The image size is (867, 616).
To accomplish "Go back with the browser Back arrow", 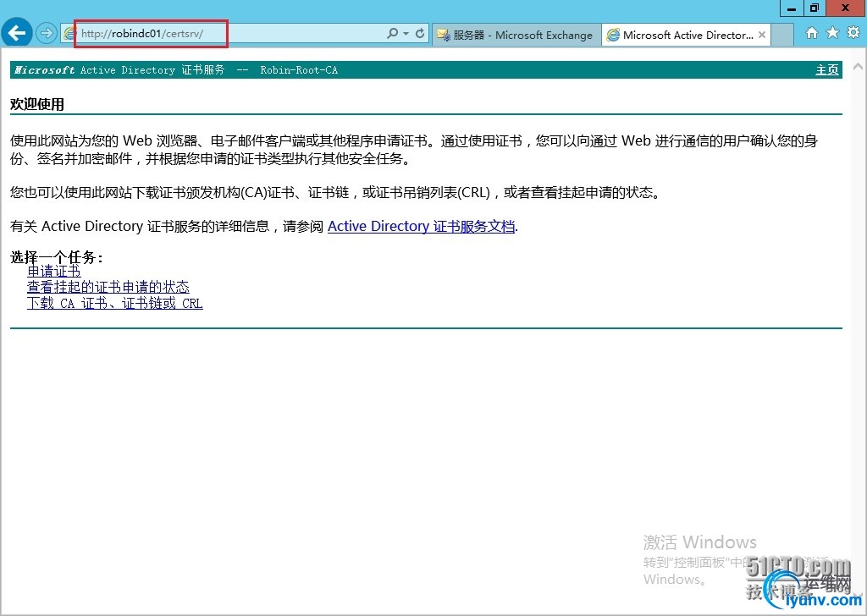I will point(17,33).
